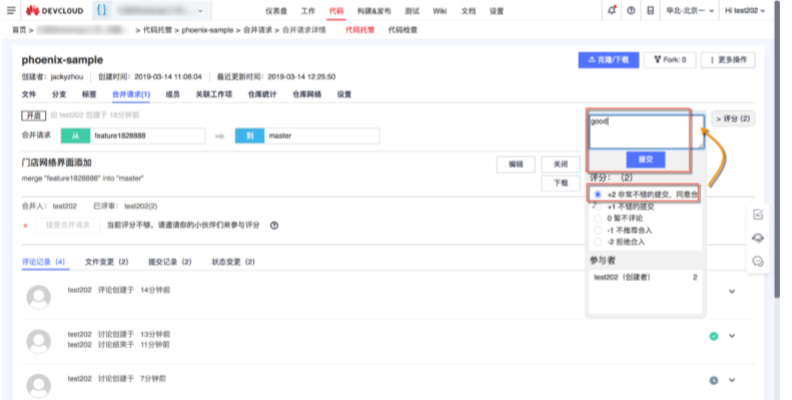Image resolution: width=792 pixels, height=400 pixels.
Task: Click the target branch field master
Action: pyautogui.click(x=322, y=136)
